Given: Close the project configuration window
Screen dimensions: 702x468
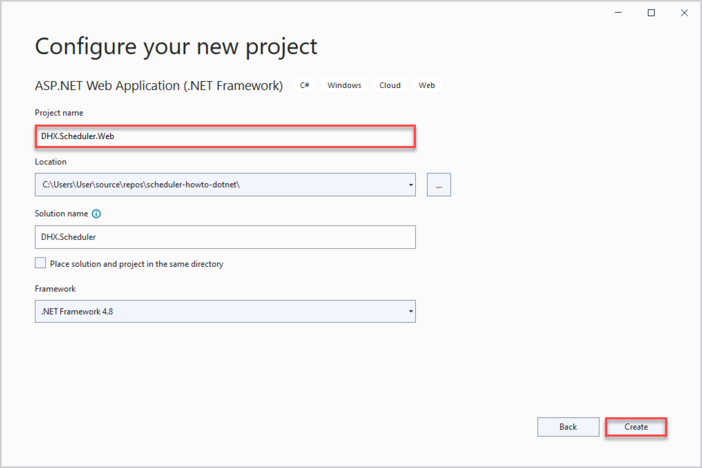Looking at the screenshot, I should [x=684, y=13].
